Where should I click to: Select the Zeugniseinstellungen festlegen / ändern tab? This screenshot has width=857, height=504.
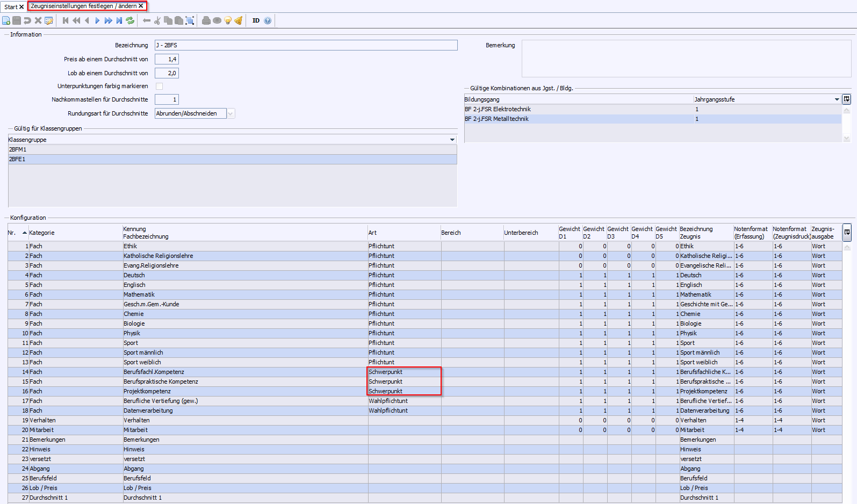(83, 6)
